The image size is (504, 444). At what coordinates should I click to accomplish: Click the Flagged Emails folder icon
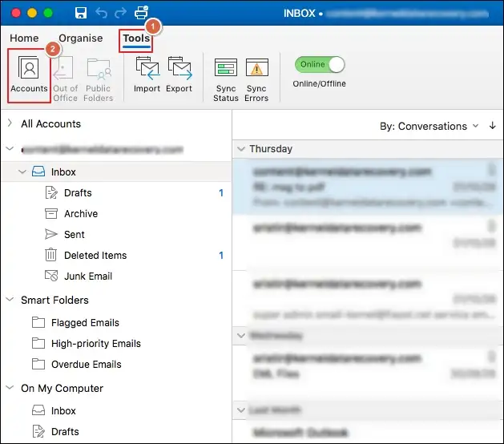[38, 322]
